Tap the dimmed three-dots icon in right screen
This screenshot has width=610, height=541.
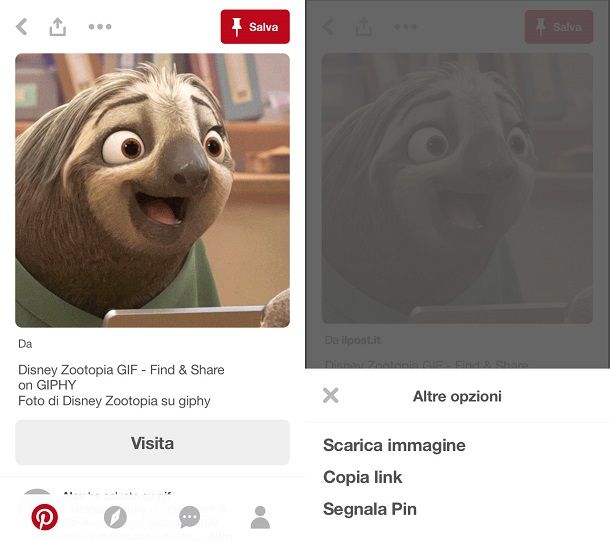(405, 27)
